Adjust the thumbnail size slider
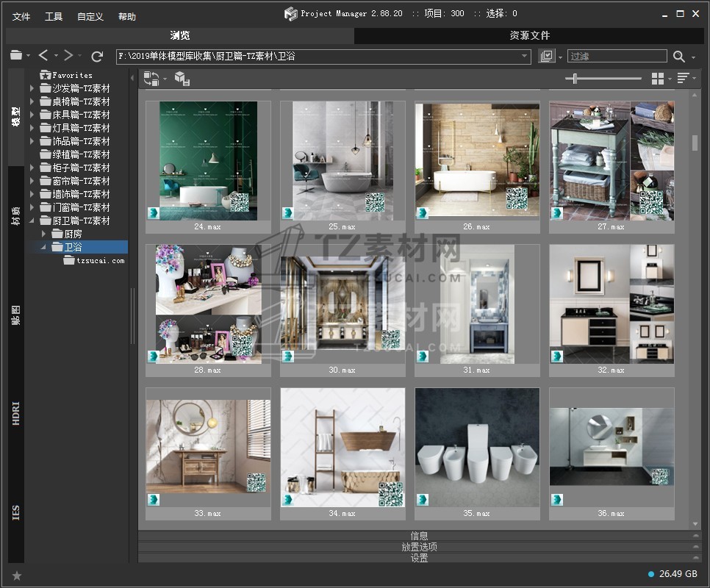Screen dimensions: 710x588 tap(575, 79)
